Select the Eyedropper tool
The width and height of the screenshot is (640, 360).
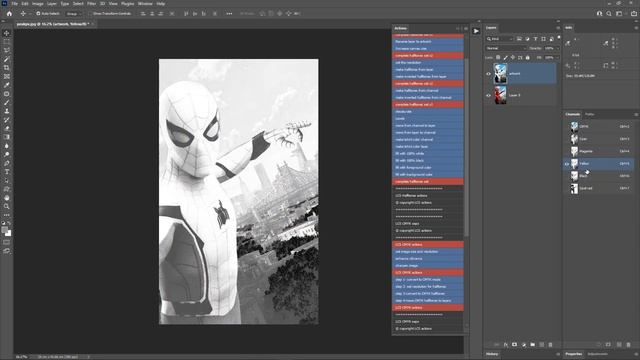coord(7,85)
